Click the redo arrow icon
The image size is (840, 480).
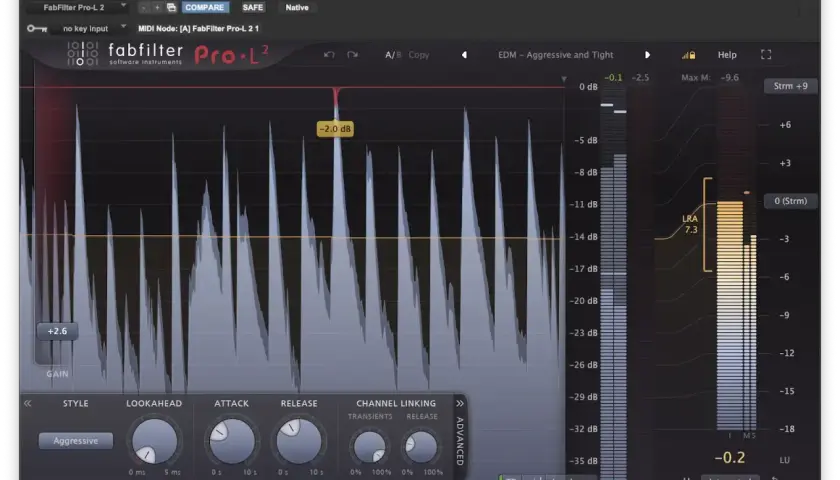pos(352,55)
